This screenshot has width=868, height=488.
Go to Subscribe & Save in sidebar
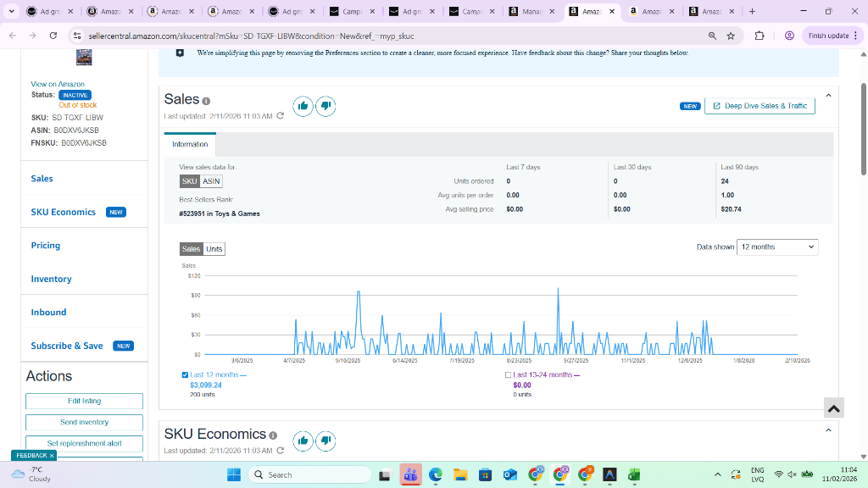(x=67, y=346)
